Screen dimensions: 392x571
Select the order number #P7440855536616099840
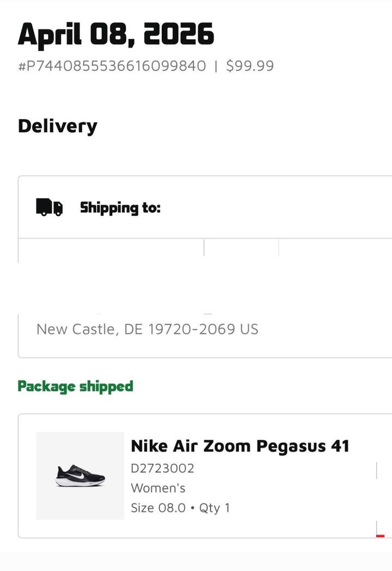112,66
